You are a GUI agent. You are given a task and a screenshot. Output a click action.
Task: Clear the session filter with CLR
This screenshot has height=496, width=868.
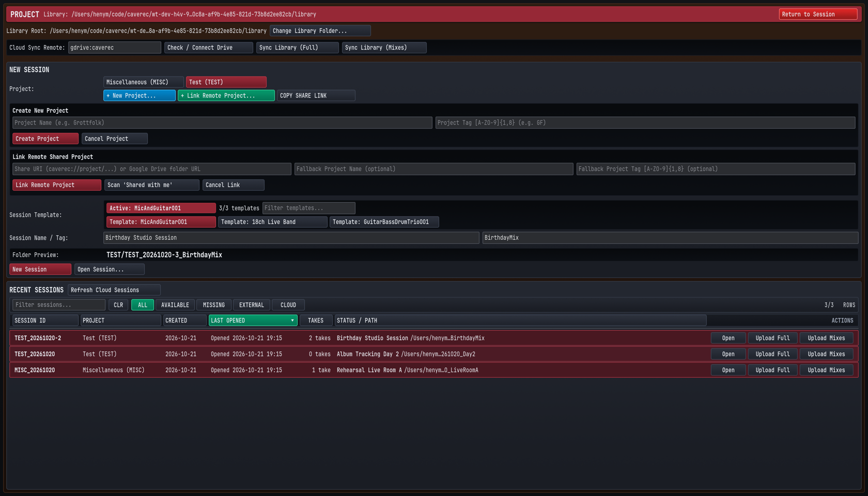118,305
